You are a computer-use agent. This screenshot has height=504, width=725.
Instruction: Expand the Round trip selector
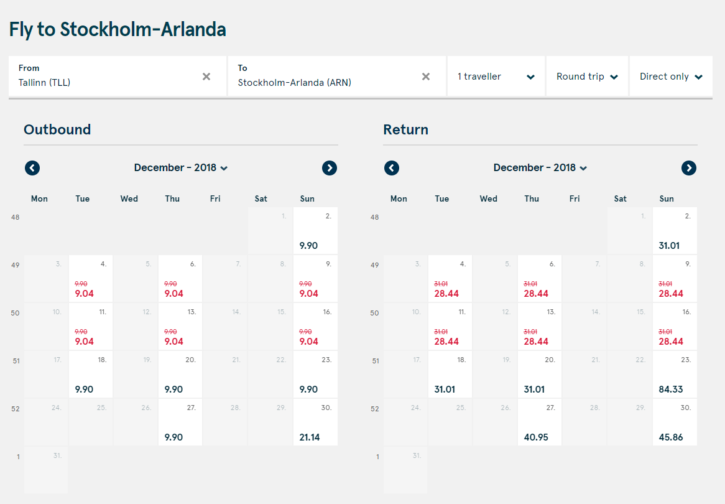coord(587,77)
